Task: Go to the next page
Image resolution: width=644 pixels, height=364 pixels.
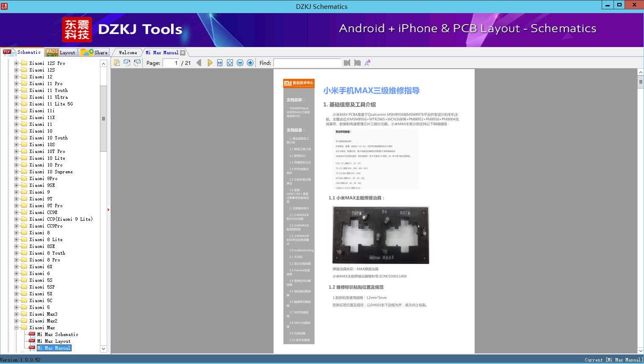Action: point(210,63)
